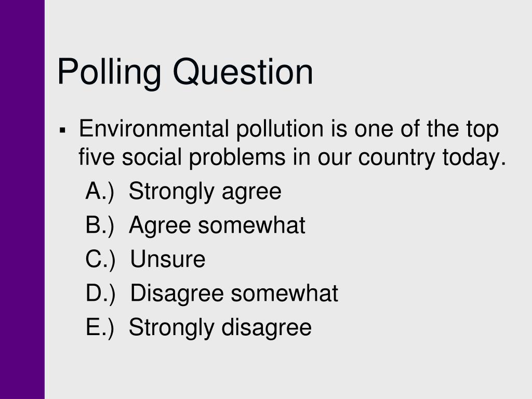Click the word "today." ending the question
This screenshot has height=399, width=532.
pos(474,158)
